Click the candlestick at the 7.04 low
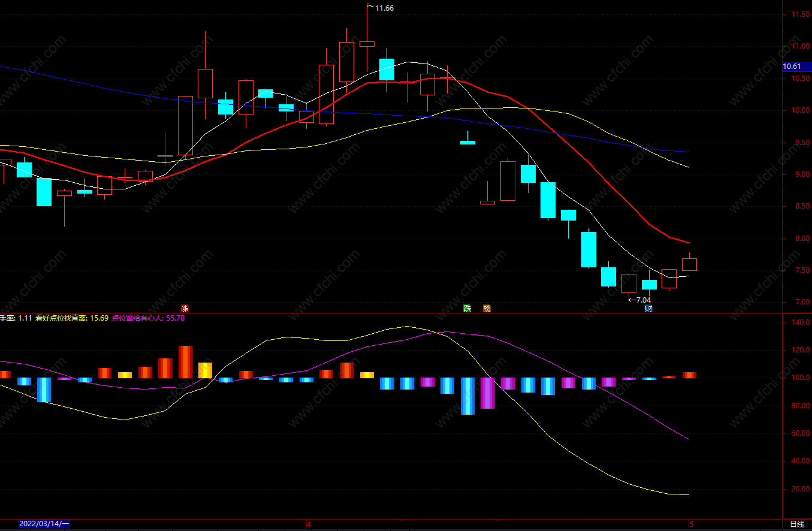The width and height of the screenshot is (812, 531). (629, 283)
